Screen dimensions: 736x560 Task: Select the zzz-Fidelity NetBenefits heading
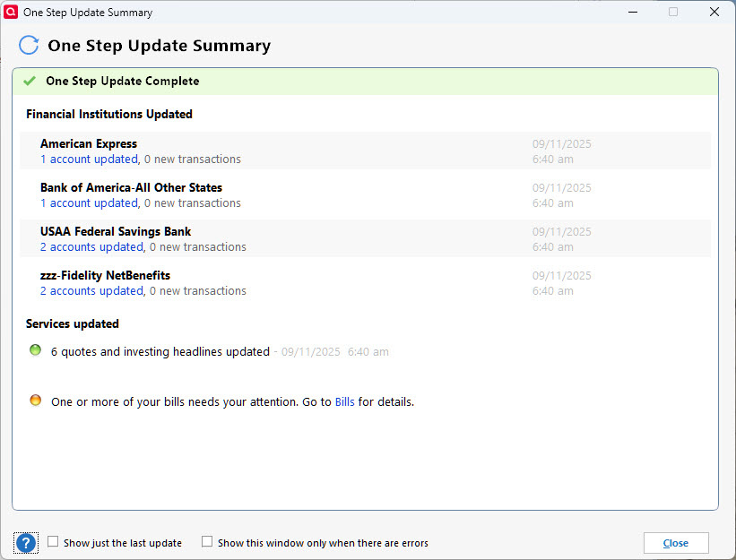[x=105, y=275]
